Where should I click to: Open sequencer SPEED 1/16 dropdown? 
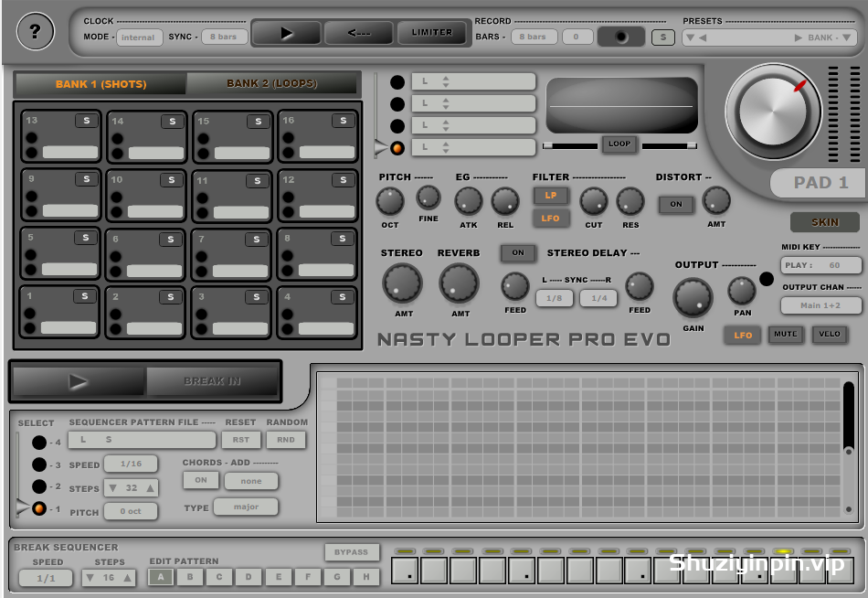[132, 464]
